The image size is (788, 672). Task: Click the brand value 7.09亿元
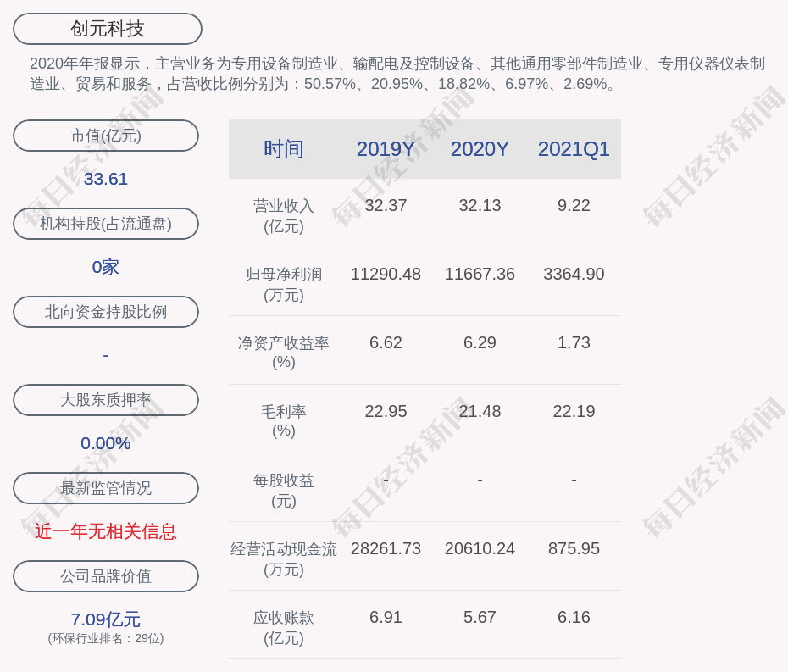click(106, 619)
